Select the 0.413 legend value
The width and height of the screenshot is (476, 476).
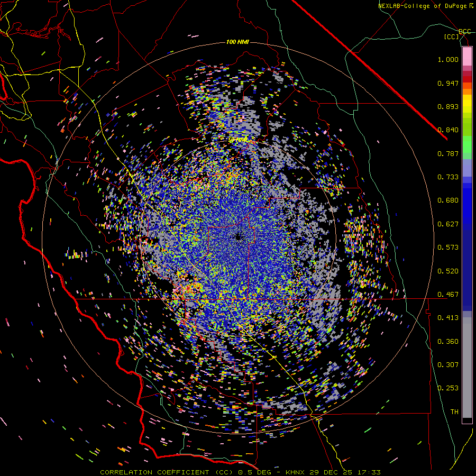[448, 318]
